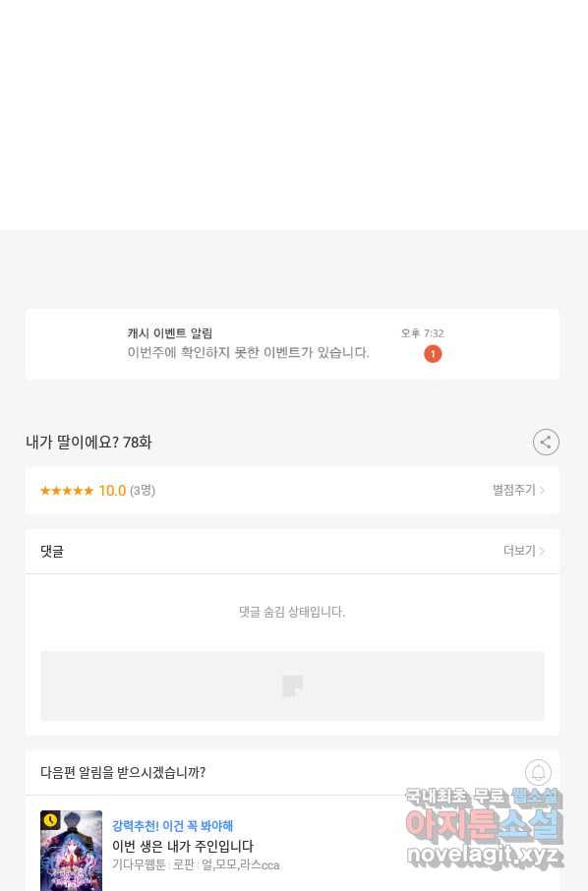Toggle the next-episode alert bell icon
The width and height of the screenshot is (588, 891).
pos(538,772)
